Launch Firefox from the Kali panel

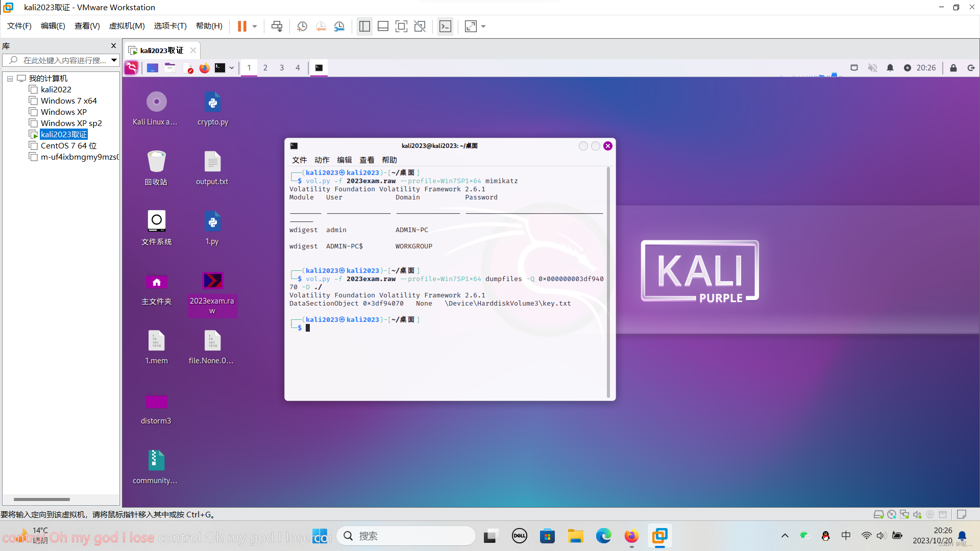pyautogui.click(x=205, y=68)
